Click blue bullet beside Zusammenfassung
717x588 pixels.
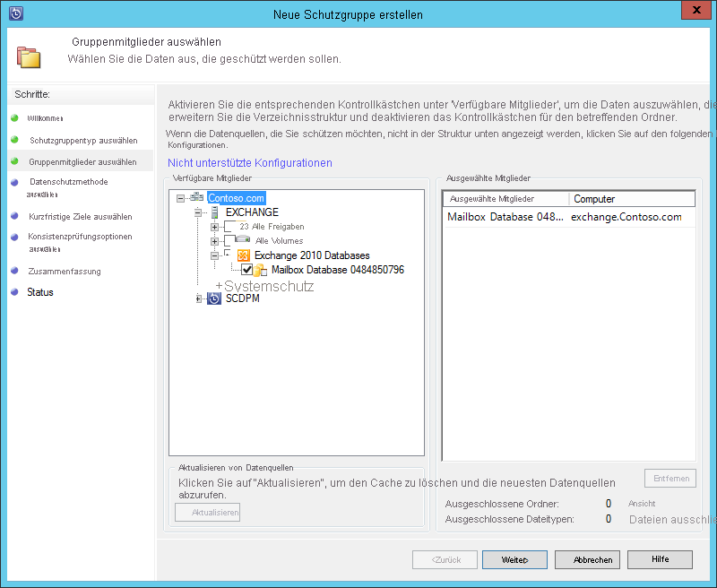14,271
